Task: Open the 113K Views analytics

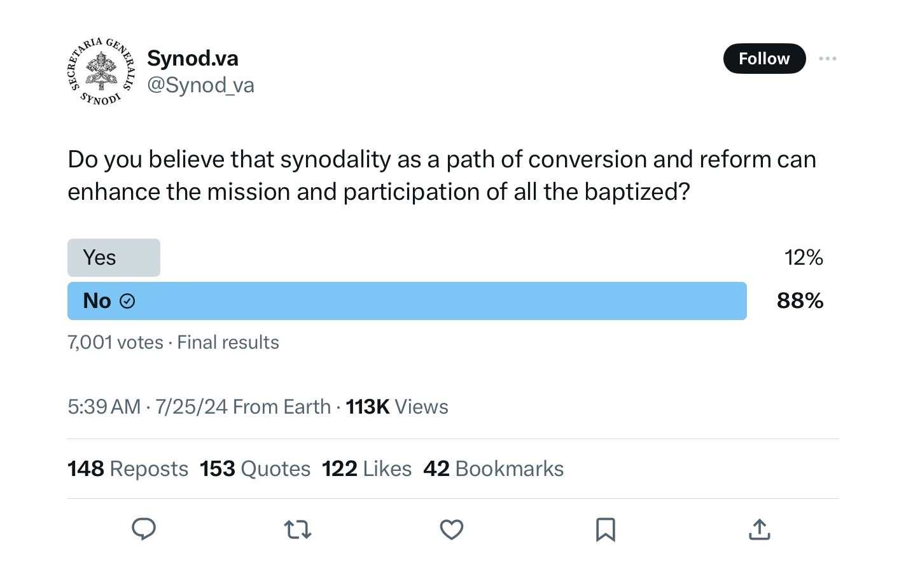Action: click(397, 407)
